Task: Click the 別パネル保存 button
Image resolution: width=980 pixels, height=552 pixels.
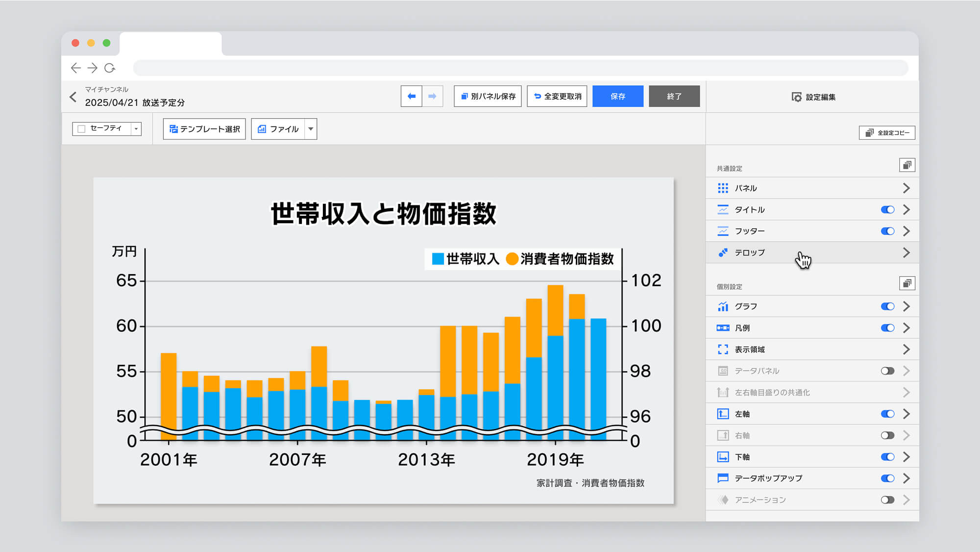Action: click(488, 96)
